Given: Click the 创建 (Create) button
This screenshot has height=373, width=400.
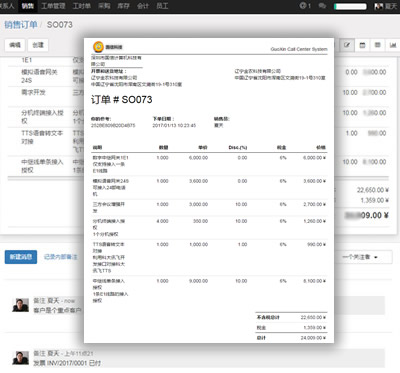Looking at the screenshot, I should 38,45.
